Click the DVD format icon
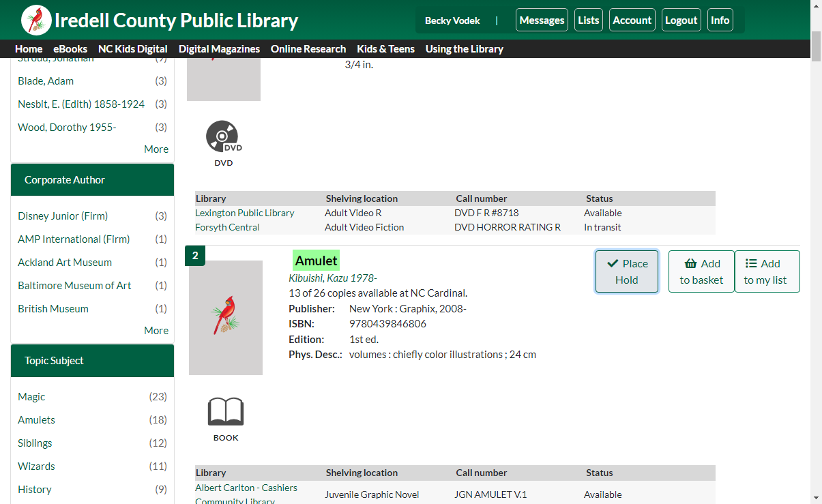 pos(224,137)
